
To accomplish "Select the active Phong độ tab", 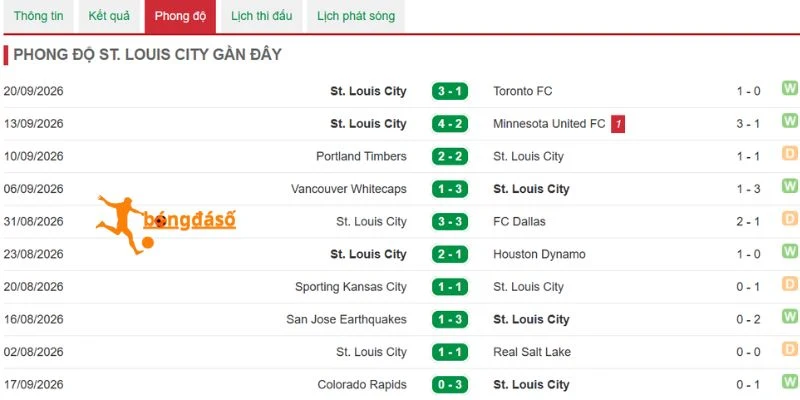I will tap(180, 16).
